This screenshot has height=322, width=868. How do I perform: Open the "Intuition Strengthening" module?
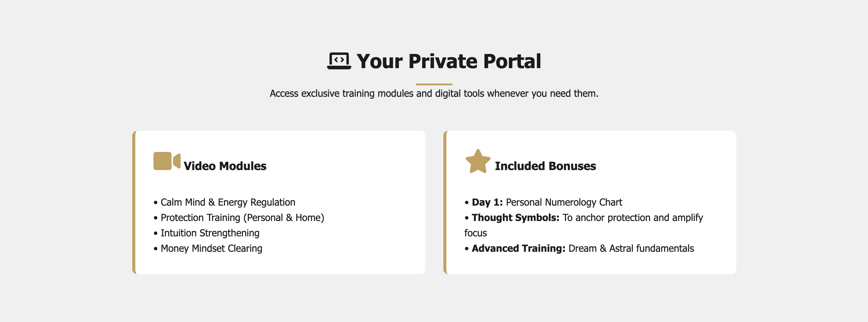click(210, 233)
